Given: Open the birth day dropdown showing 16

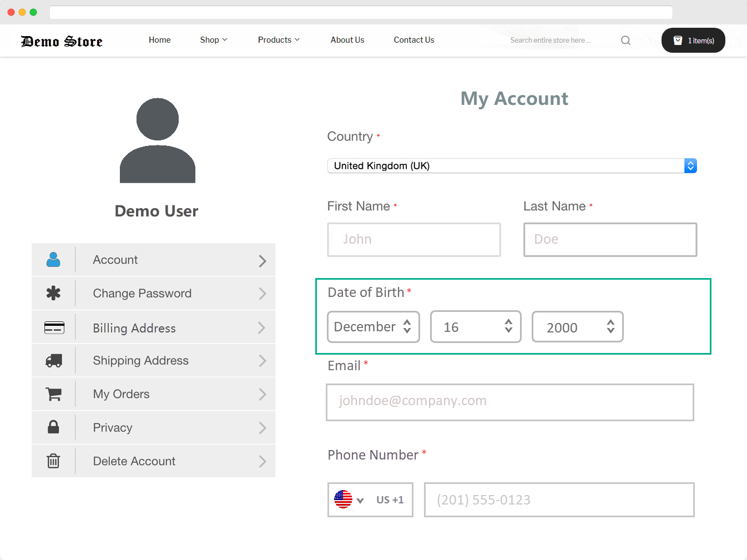Looking at the screenshot, I should [x=476, y=327].
